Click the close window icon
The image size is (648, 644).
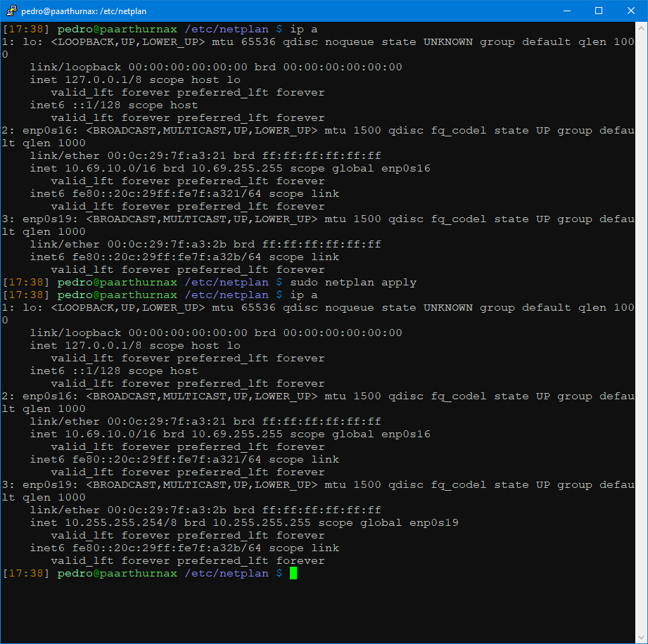coord(630,10)
